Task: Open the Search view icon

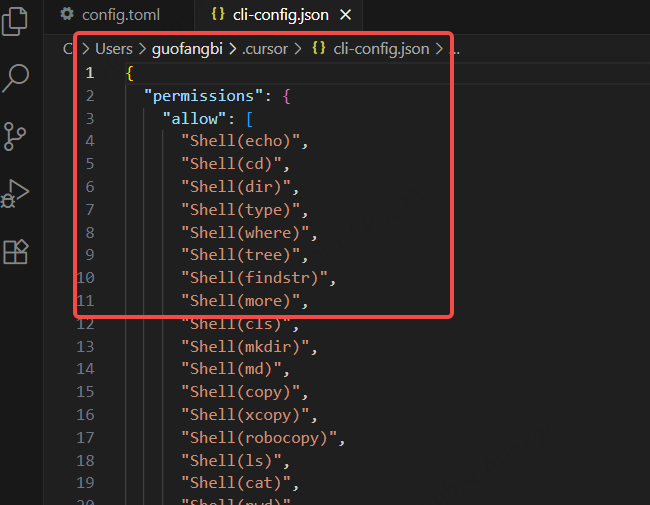Action: coord(15,78)
